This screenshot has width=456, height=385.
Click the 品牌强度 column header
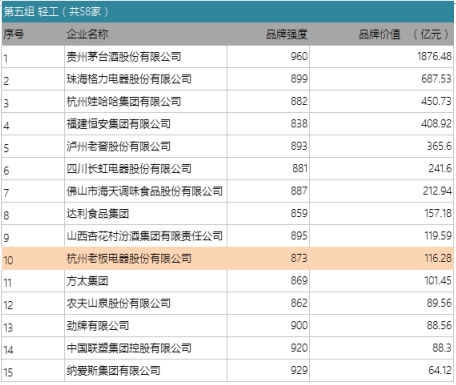pos(268,34)
